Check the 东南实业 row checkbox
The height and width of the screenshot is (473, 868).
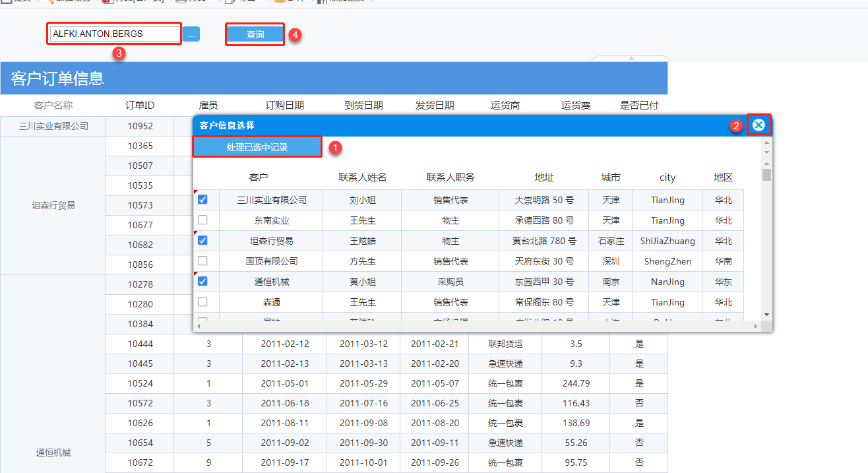[203, 220]
